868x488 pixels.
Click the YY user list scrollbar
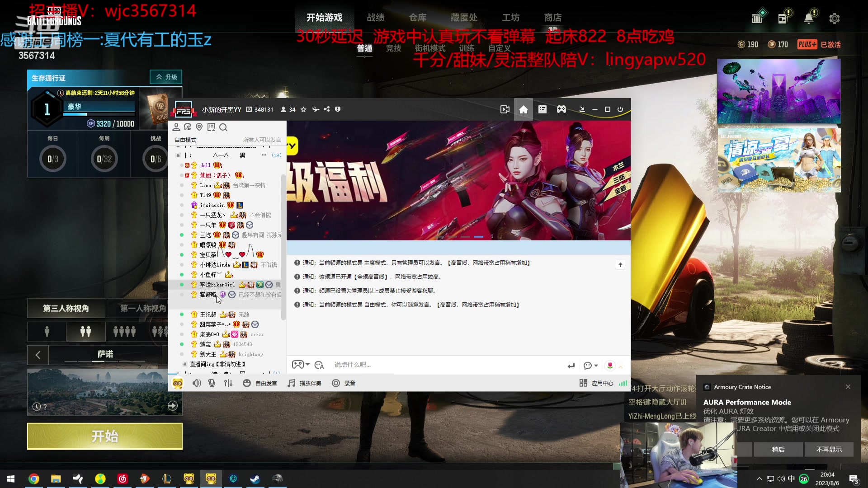click(283, 246)
